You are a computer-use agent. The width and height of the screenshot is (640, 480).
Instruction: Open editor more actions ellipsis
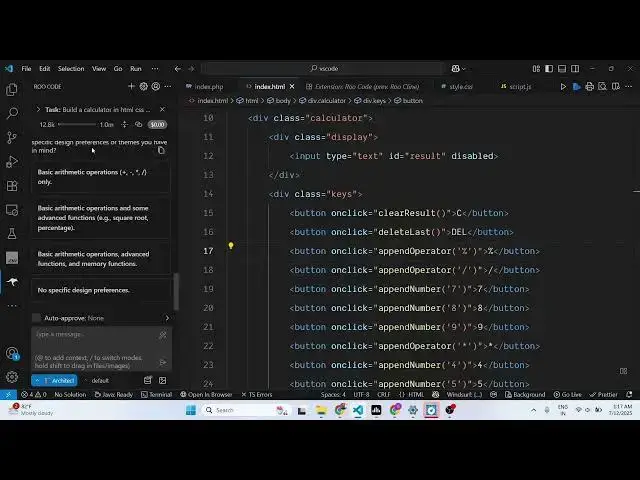[x=629, y=87]
